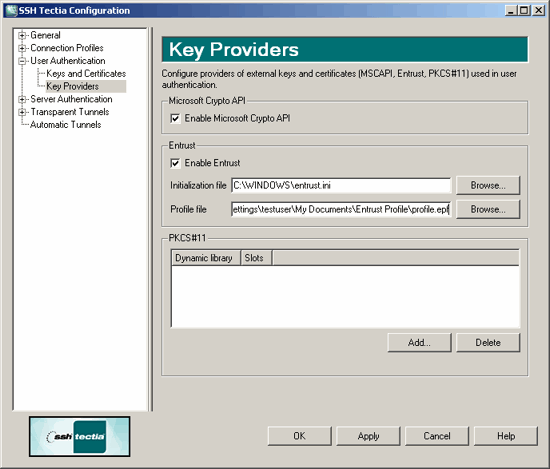Open Automatic Tunnels page
The image size is (550, 469).
click(x=66, y=125)
